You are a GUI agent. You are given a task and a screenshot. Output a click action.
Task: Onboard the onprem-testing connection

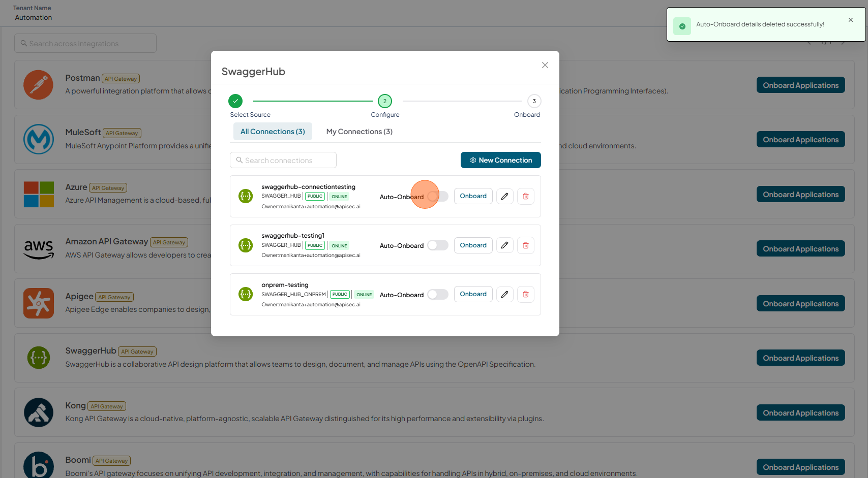(473, 294)
